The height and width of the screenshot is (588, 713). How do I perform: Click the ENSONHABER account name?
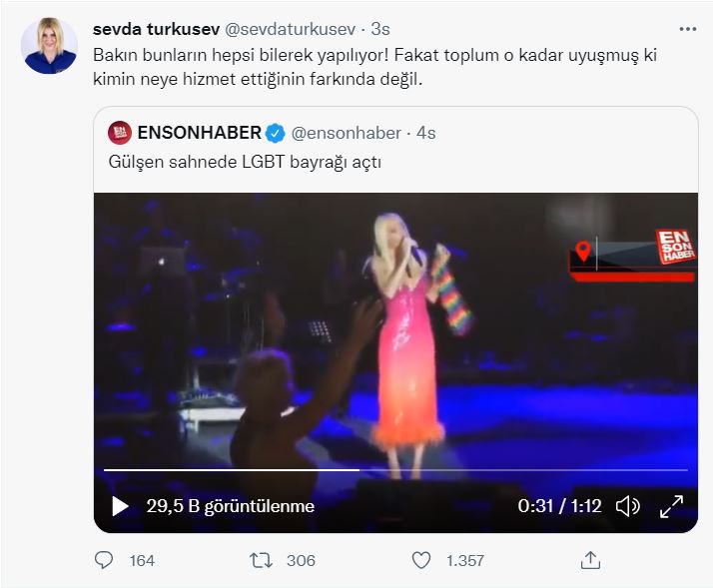pos(199,133)
